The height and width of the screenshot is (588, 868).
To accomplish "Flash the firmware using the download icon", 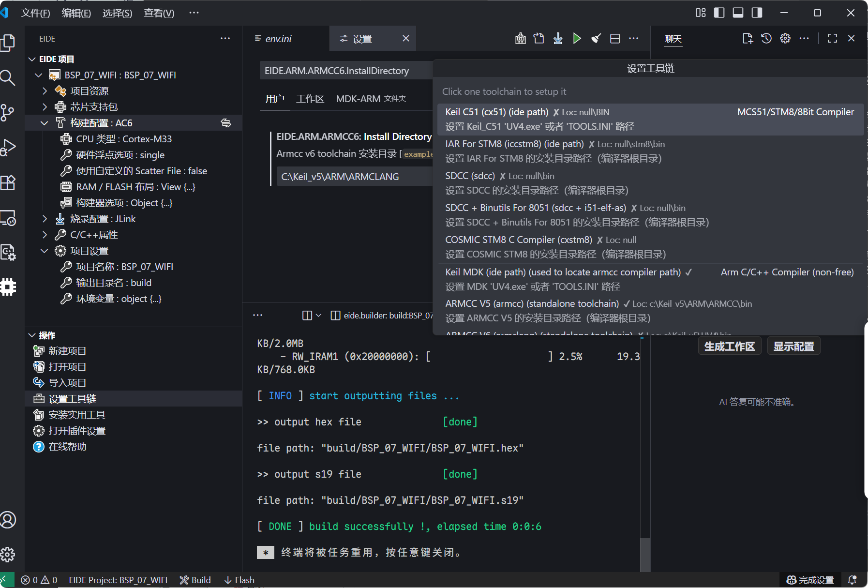I will [x=557, y=38].
